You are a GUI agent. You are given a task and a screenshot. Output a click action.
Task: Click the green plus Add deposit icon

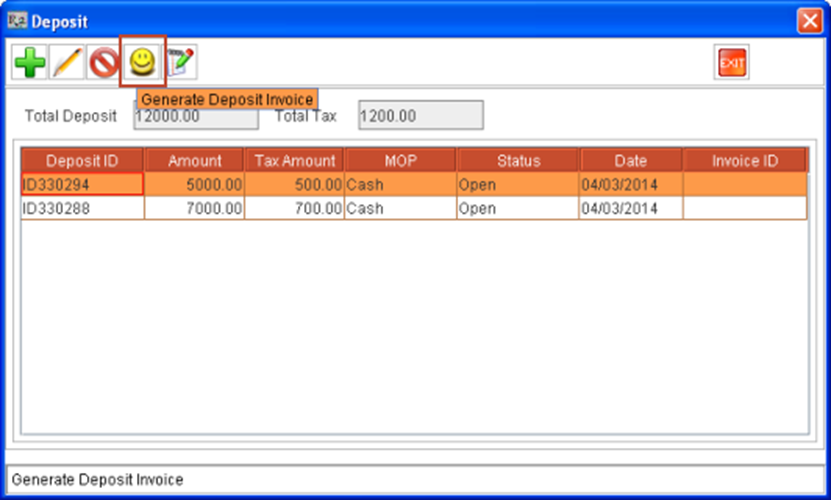pyautogui.click(x=29, y=65)
